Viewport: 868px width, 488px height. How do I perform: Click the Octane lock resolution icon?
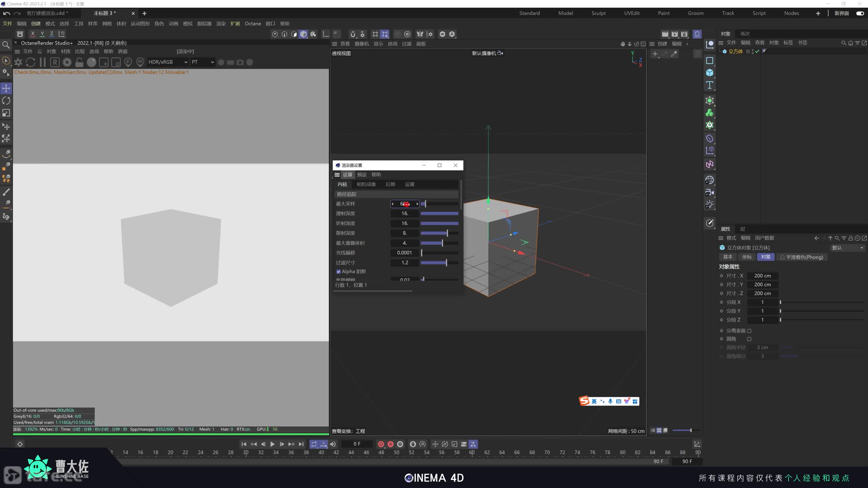pyautogui.click(x=79, y=62)
